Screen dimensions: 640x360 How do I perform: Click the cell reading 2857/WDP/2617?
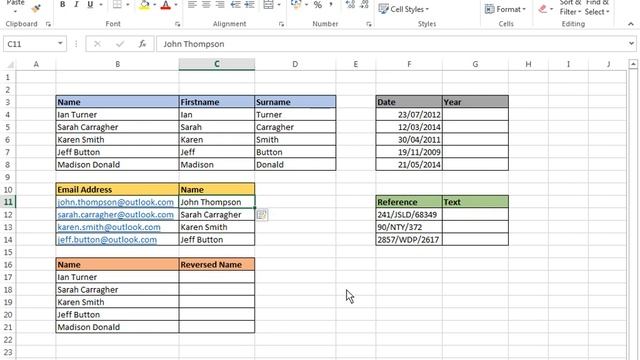tap(409, 240)
